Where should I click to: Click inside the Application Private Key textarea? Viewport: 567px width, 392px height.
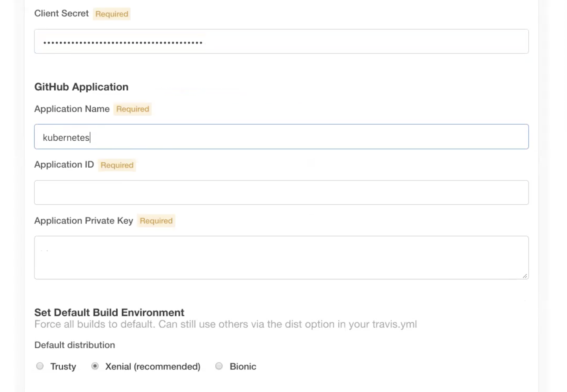click(281, 258)
